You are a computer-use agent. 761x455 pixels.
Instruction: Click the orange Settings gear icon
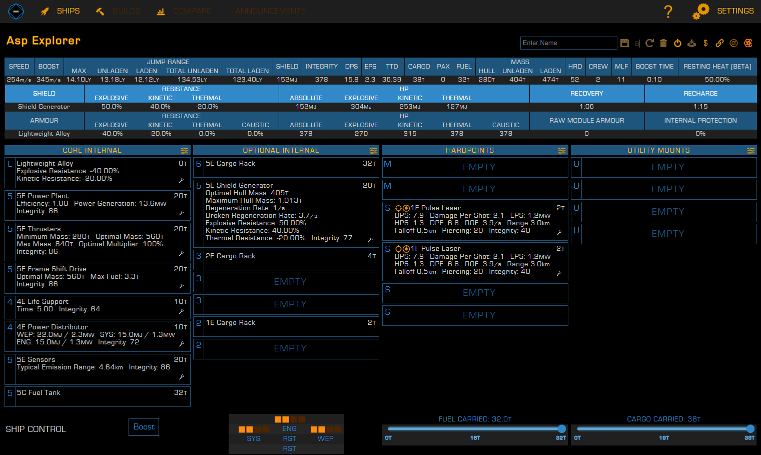(700, 11)
